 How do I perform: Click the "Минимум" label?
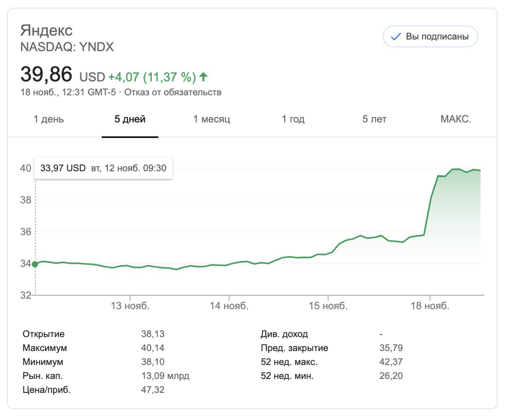point(43,362)
